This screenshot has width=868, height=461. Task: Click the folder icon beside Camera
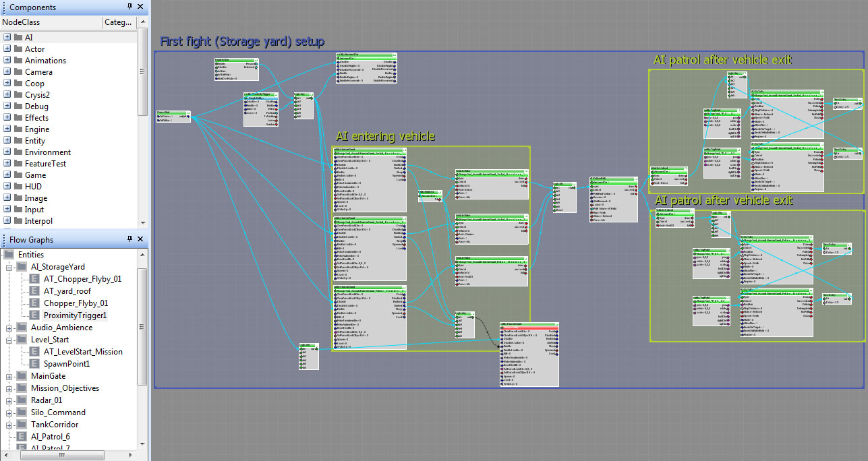pos(18,72)
